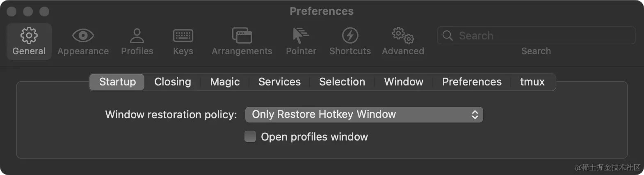Screen dimensions: 644x175
Task: Click the magnifying glass in search field
Action: pyautogui.click(x=448, y=36)
